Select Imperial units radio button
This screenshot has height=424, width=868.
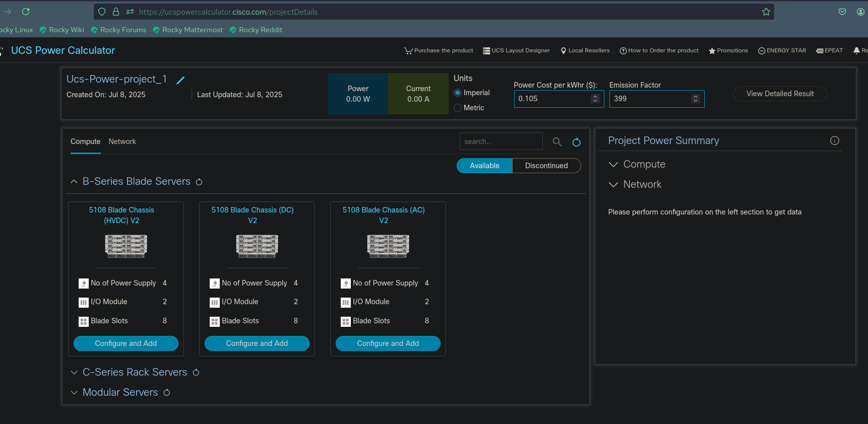[458, 93]
